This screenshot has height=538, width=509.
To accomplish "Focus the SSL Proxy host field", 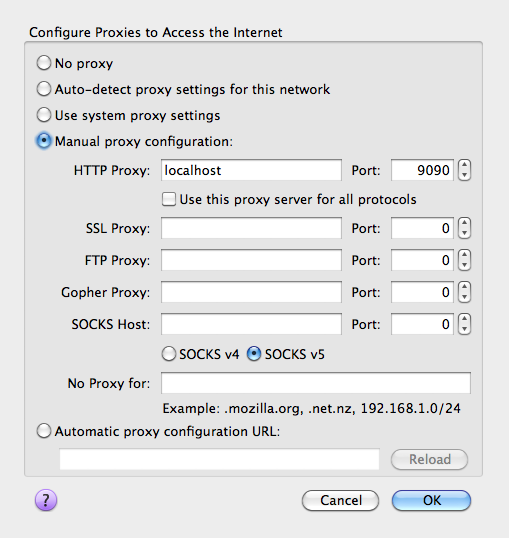I will [x=251, y=228].
